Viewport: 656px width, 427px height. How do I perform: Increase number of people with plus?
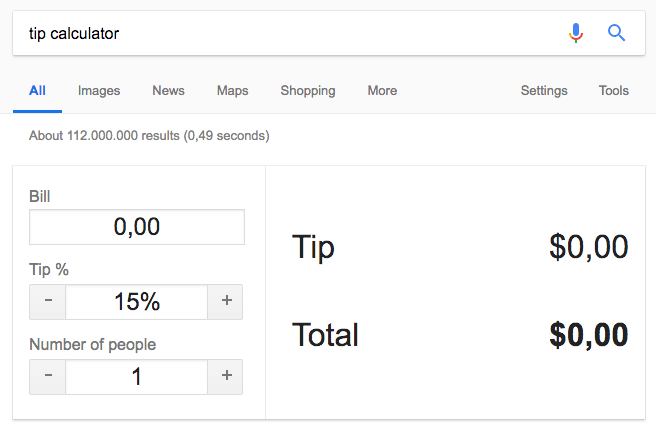(225, 376)
